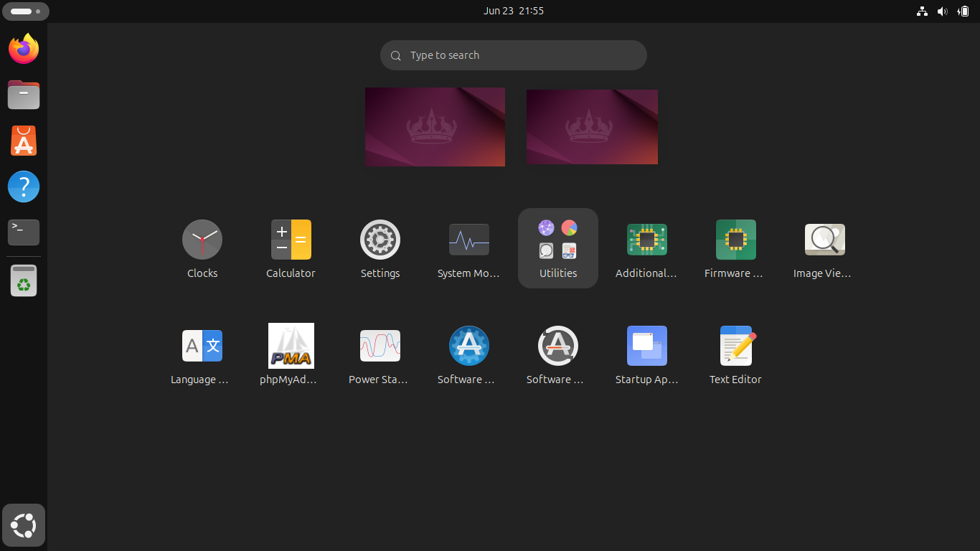Click the Ubuntu Show Apps button
This screenshot has width=980, height=551.
point(24,525)
